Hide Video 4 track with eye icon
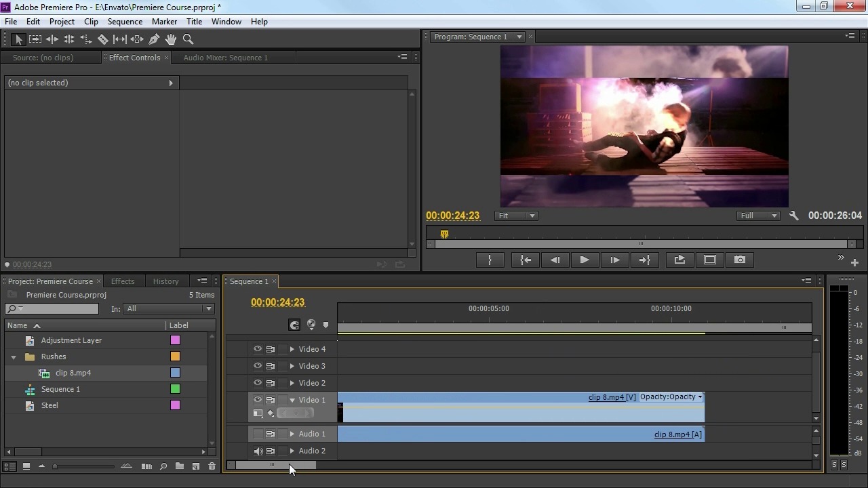868x488 pixels. point(258,349)
